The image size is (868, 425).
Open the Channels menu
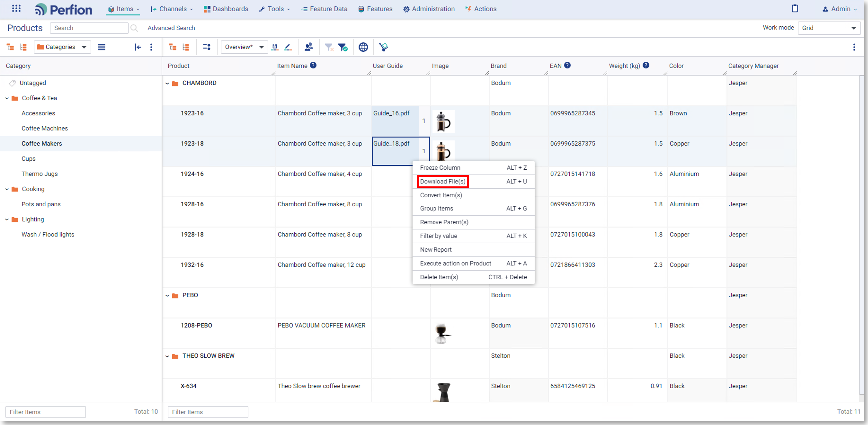172,9
